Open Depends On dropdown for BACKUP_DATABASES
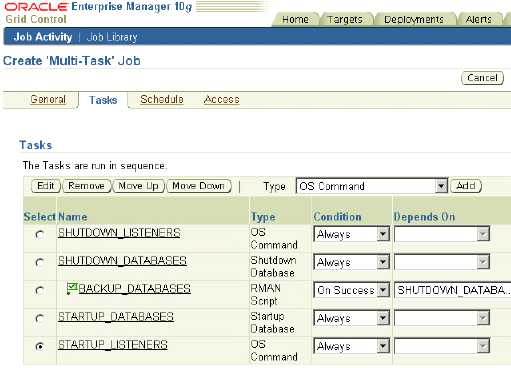The image size is (511, 368). 452,290
